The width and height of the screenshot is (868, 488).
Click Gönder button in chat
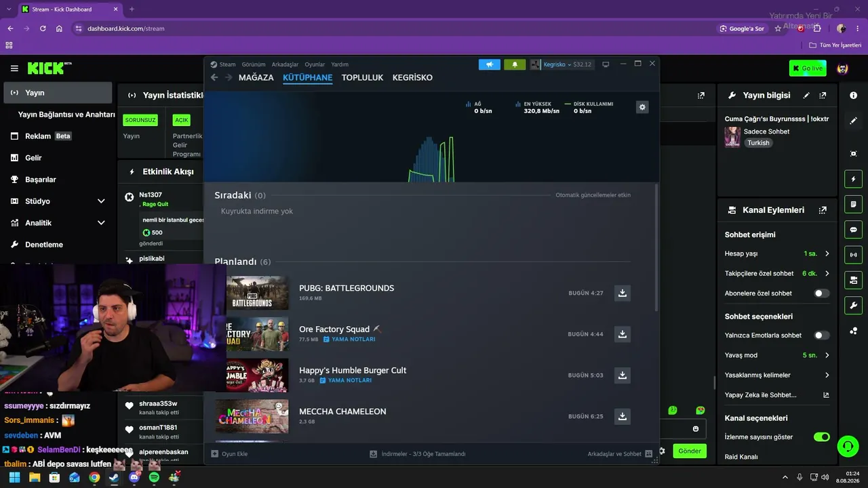pos(690,451)
